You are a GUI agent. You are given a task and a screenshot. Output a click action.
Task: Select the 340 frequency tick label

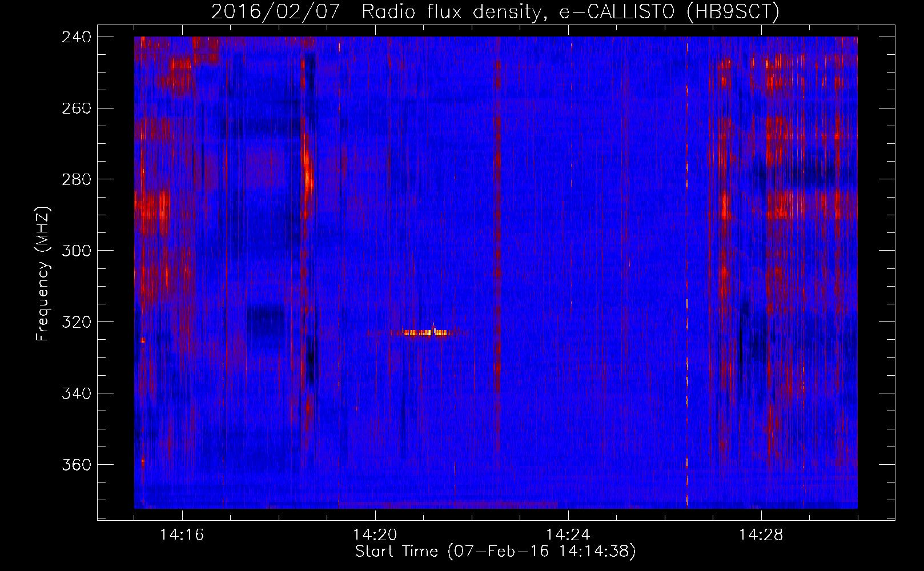click(76, 393)
